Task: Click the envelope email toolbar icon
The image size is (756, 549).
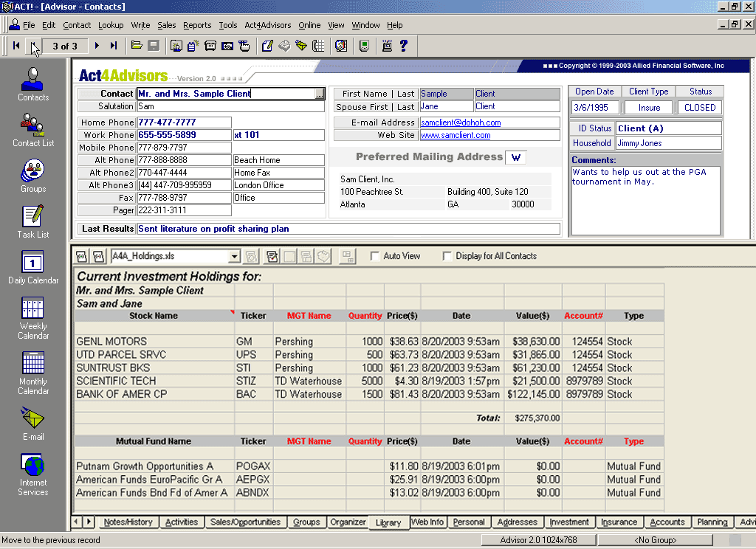Action: coord(301,46)
